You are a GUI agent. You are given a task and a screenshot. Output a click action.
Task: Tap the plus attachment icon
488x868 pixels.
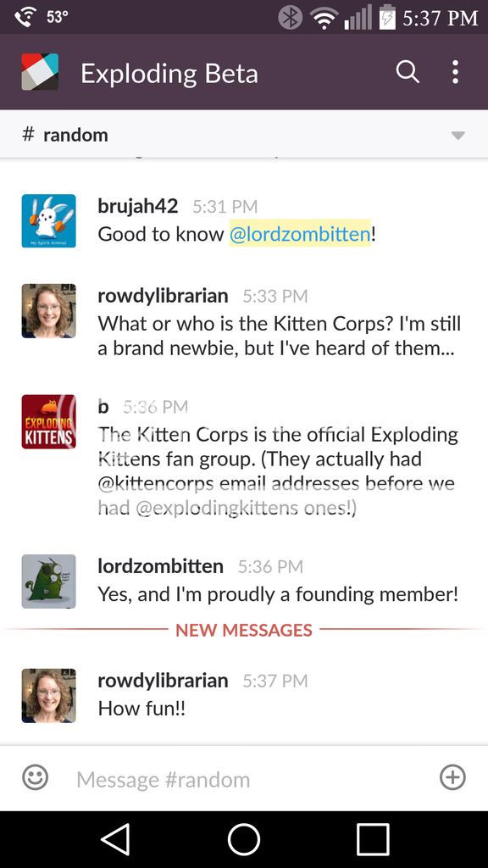click(452, 778)
